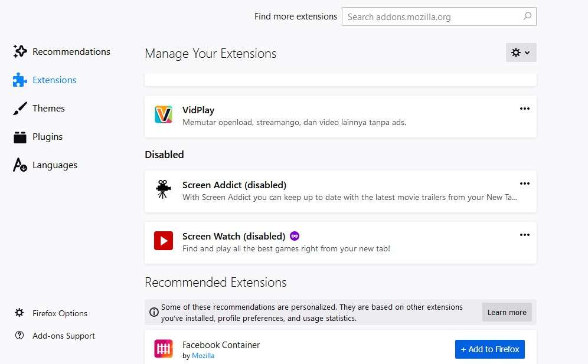Click the Screen Addict camera icon
The image size is (588, 364).
point(164,189)
